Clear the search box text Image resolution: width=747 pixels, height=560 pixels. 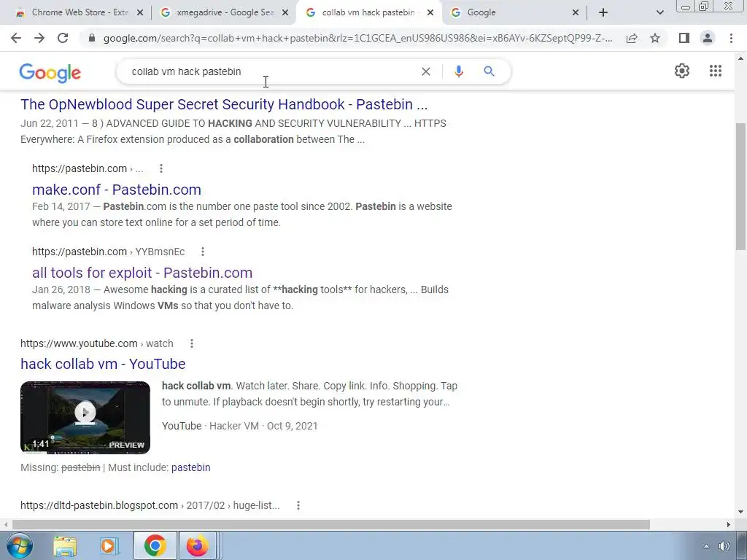point(426,71)
